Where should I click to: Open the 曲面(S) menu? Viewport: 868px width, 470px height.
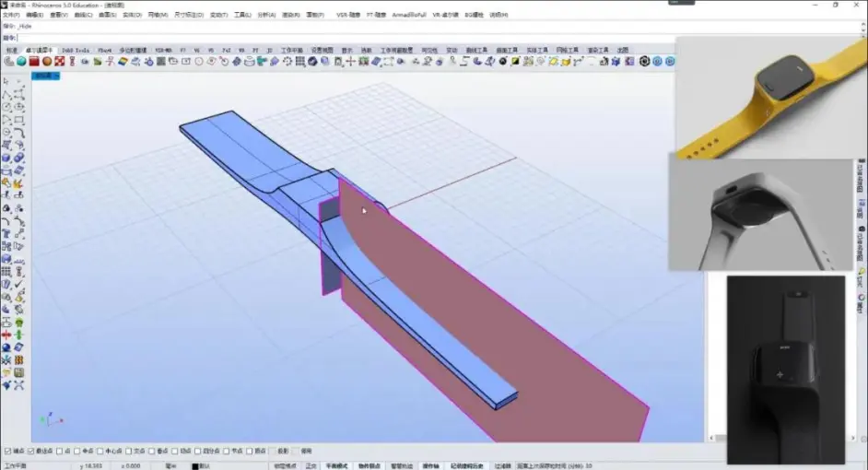click(108, 15)
